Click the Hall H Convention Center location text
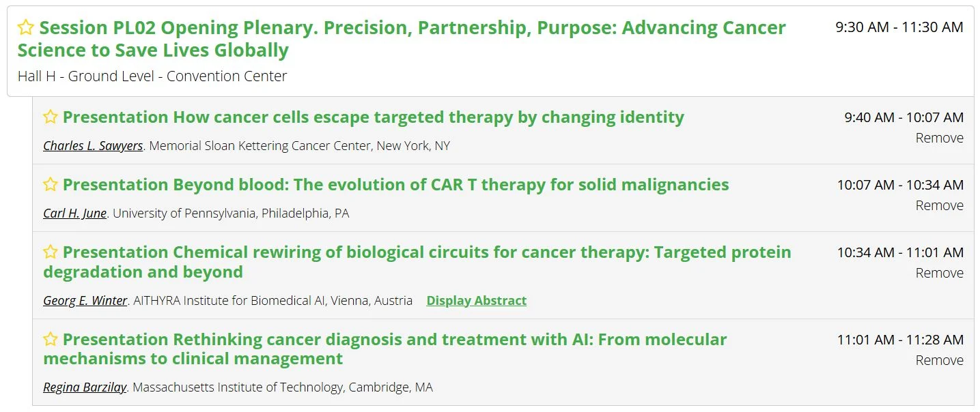The height and width of the screenshot is (412, 980). [152, 76]
